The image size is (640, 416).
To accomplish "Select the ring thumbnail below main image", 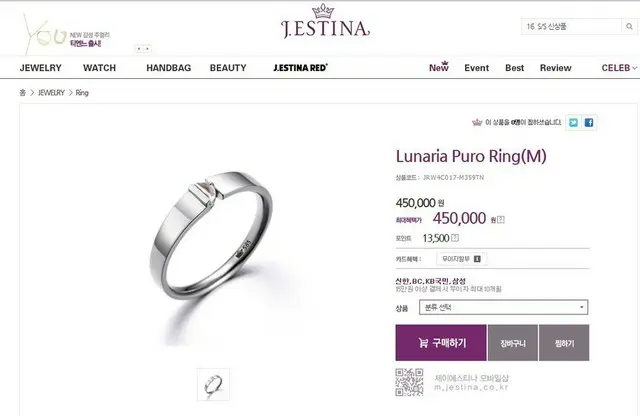I will 213,385.
